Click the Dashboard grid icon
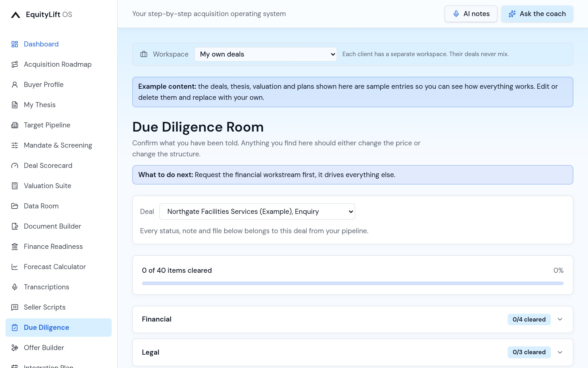The height and width of the screenshot is (368, 588). pyautogui.click(x=14, y=44)
